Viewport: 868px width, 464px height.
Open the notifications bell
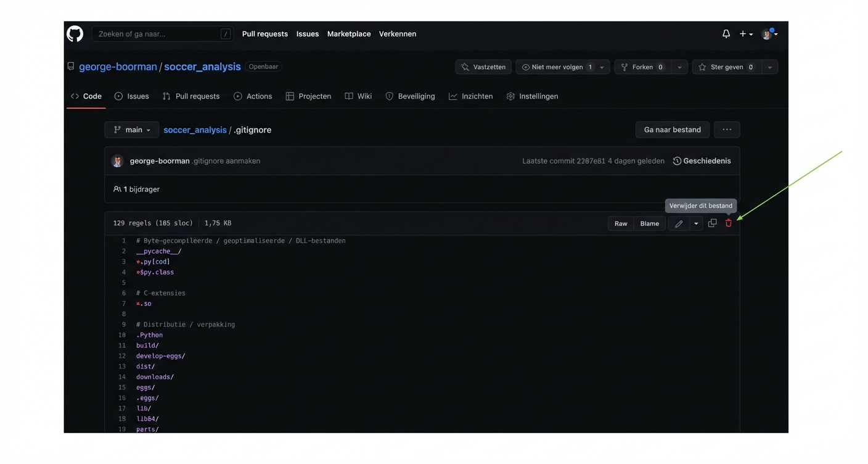click(726, 34)
